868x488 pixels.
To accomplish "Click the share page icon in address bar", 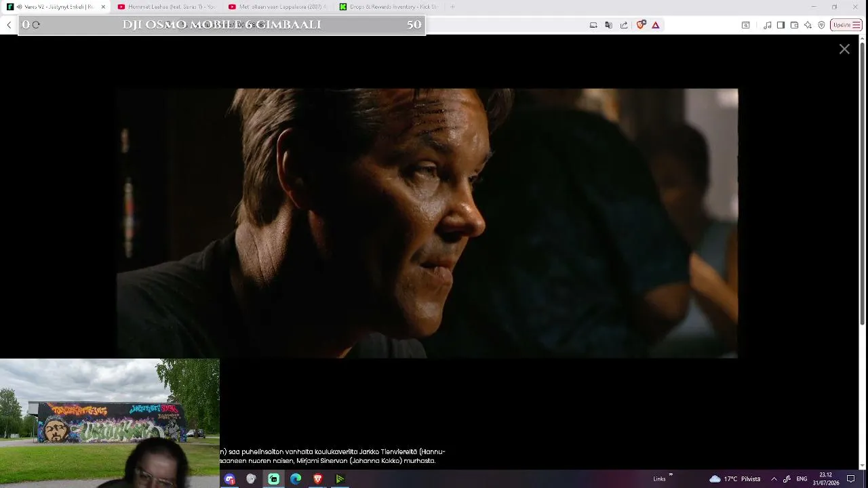I will click(x=624, y=25).
